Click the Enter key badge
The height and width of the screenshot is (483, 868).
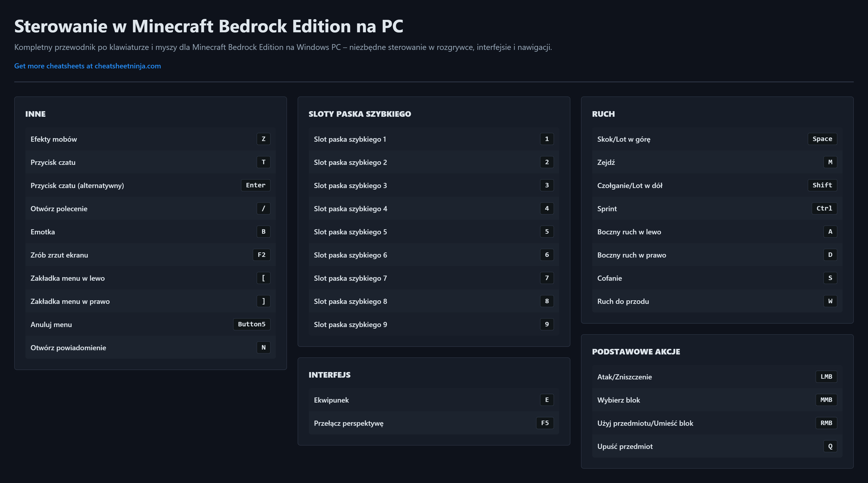tap(255, 185)
